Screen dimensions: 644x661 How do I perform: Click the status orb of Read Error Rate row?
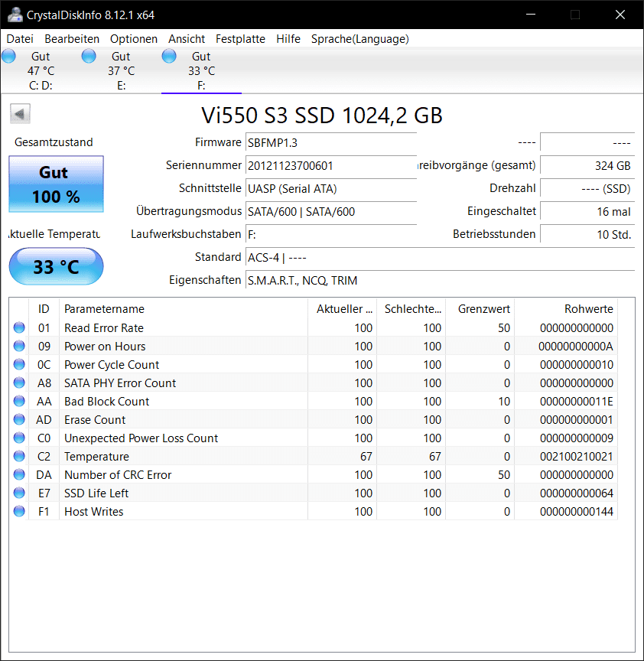pyautogui.click(x=19, y=327)
